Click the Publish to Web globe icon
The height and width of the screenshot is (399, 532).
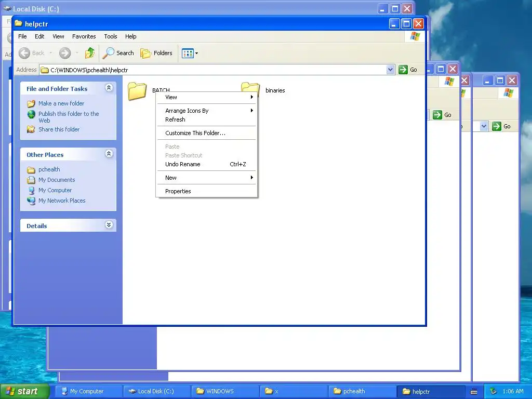(31, 114)
